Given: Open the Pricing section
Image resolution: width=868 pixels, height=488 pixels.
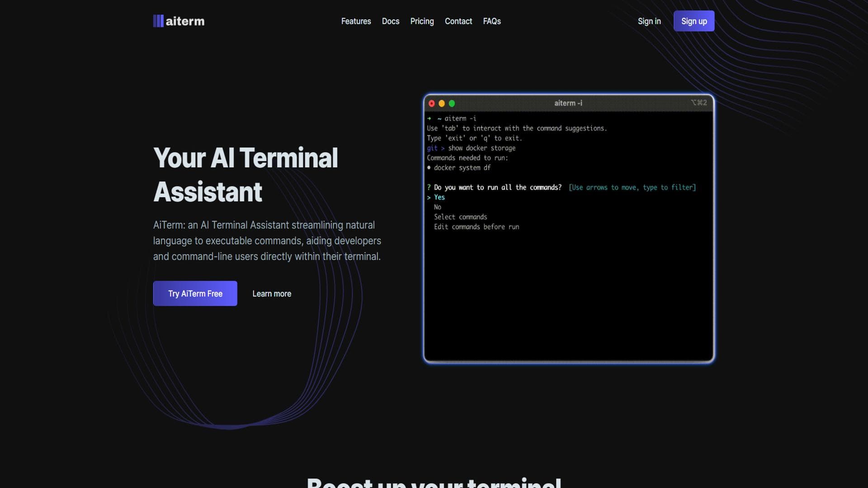Looking at the screenshot, I should point(422,21).
